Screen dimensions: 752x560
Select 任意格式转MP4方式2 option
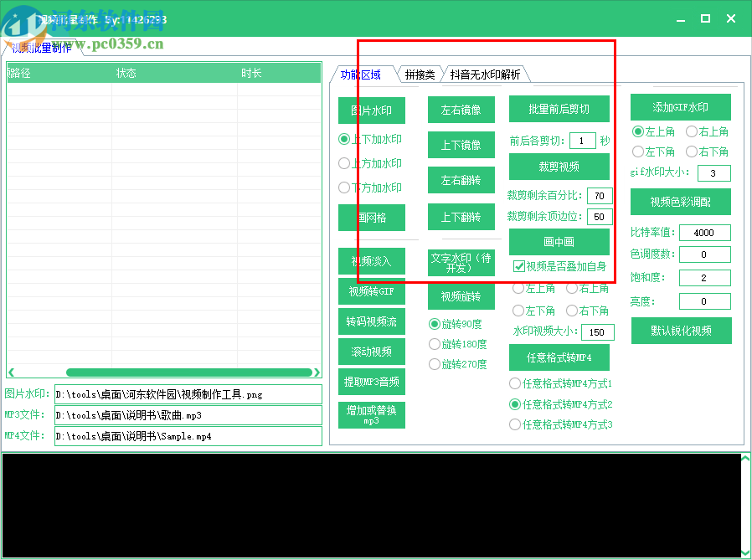click(560, 404)
